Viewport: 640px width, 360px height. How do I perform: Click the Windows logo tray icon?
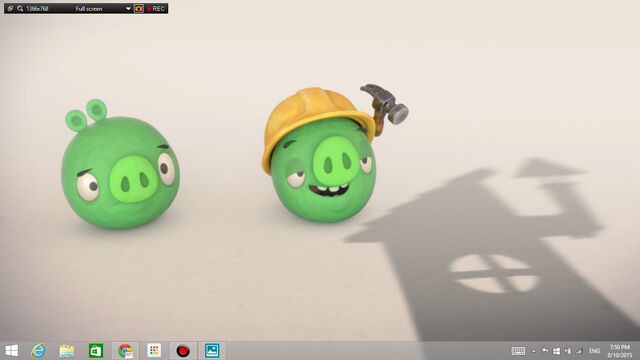(556, 351)
